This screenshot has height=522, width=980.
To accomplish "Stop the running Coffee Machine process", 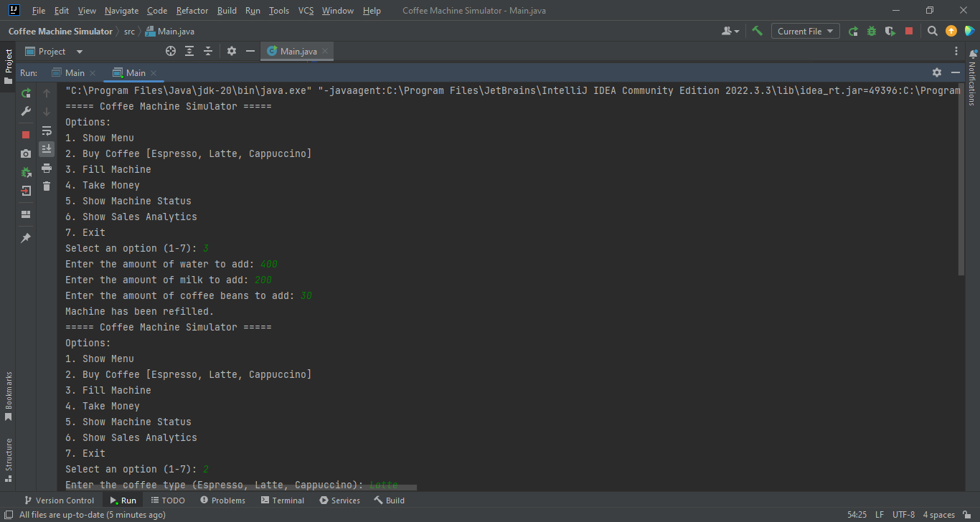I will coord(25,134).
